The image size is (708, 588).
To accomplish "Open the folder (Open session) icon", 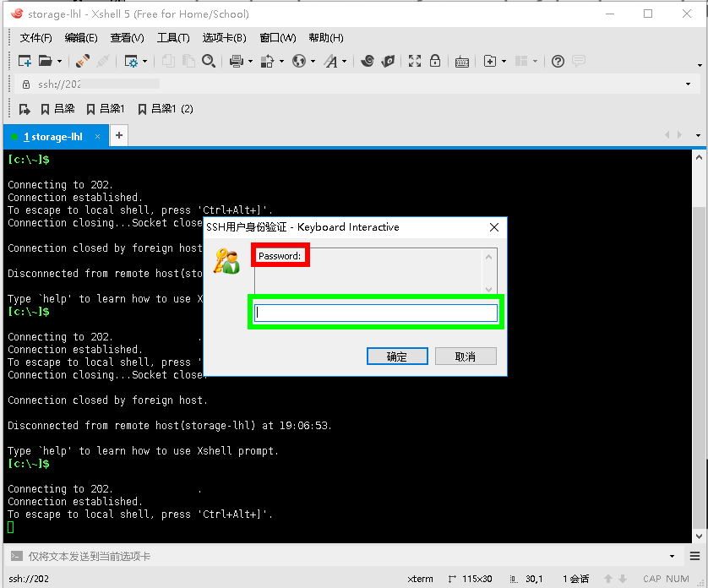I will (x=45, y=61).
